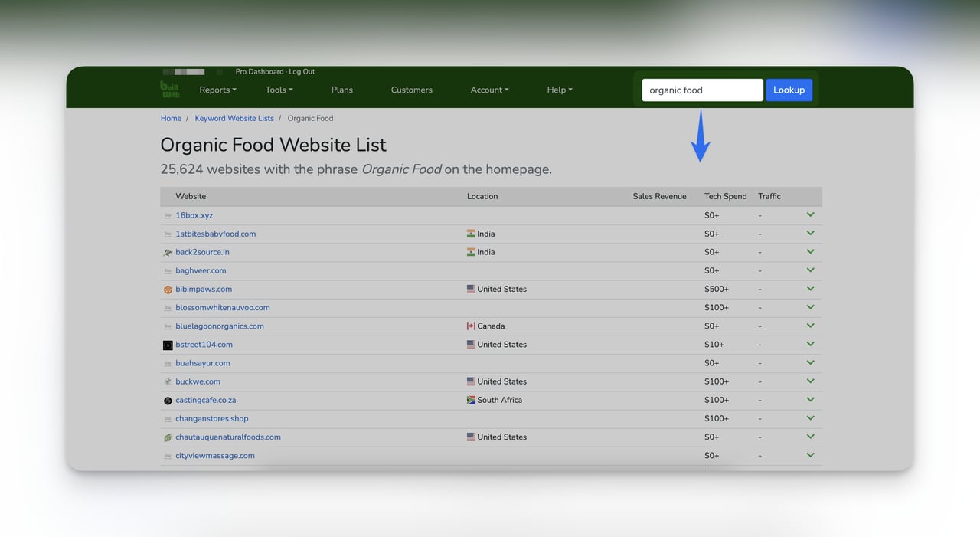Screen dimensions: 980x537
Task: Open the Pro Dashboard link
Action: click(259, 71)
